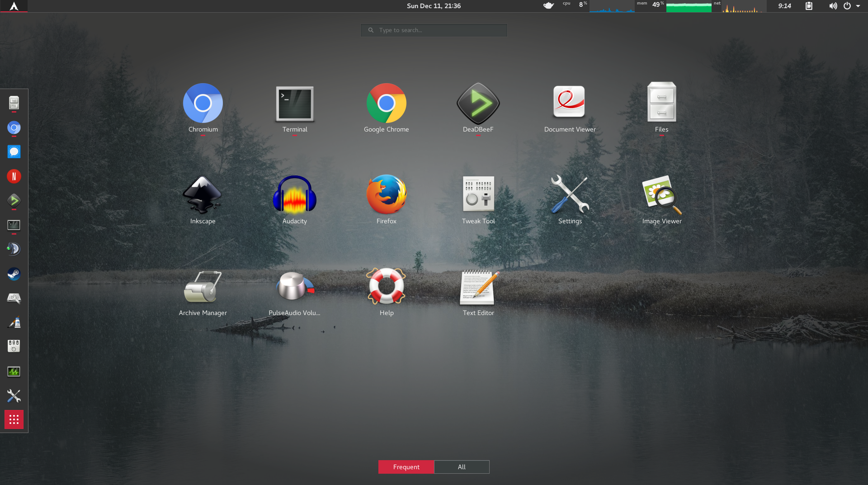
Task: Click the Terminal icon in the dock
Action: 14,225
